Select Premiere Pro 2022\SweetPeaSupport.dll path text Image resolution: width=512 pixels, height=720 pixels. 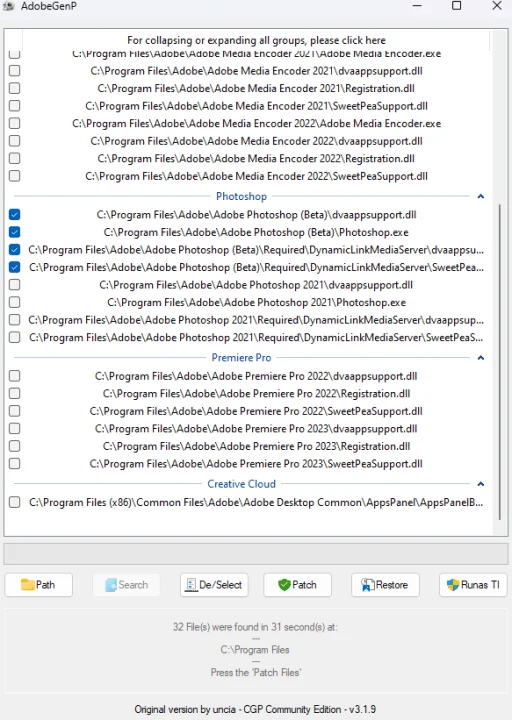pyautogui.click(x=256, y=411)
